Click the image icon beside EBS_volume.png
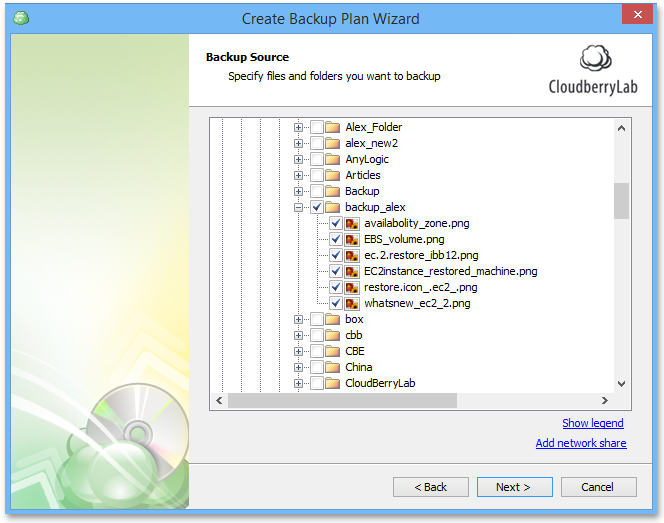 [352, 239]
